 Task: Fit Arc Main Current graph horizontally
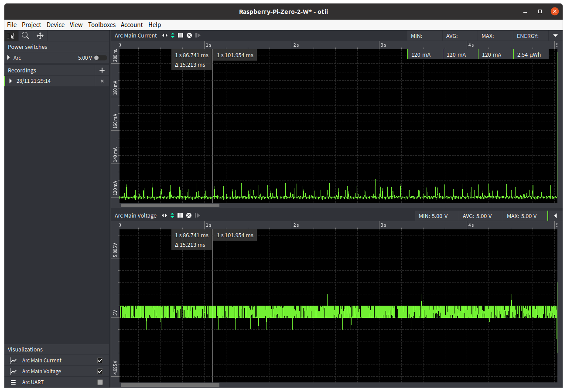[165, 35]
